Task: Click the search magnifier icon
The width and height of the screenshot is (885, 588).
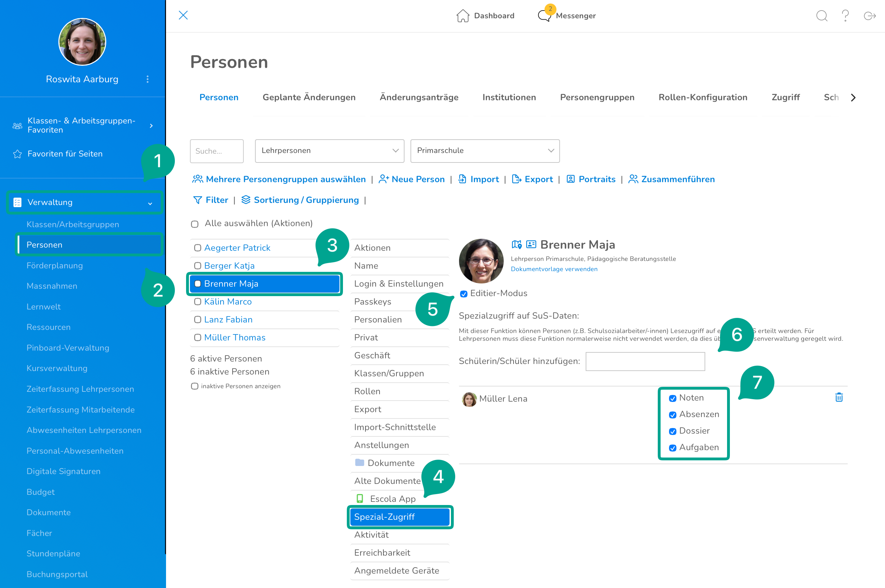Action: pos(822,16)
